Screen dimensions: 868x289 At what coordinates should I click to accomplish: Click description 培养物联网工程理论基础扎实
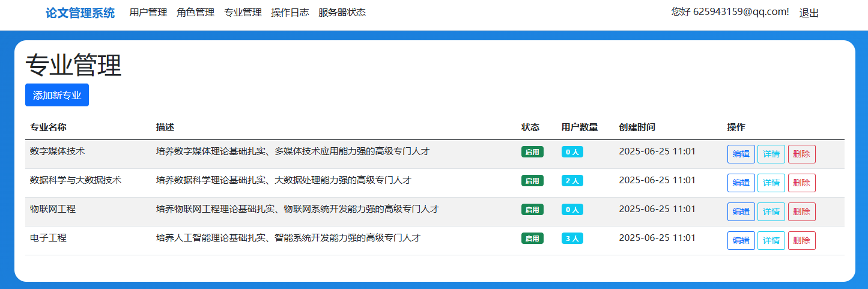click(x=297, y=209)
